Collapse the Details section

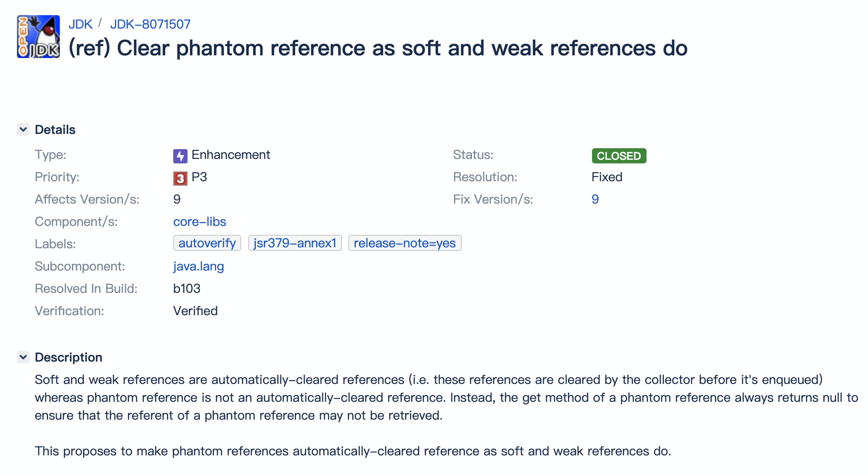[23, 129]
